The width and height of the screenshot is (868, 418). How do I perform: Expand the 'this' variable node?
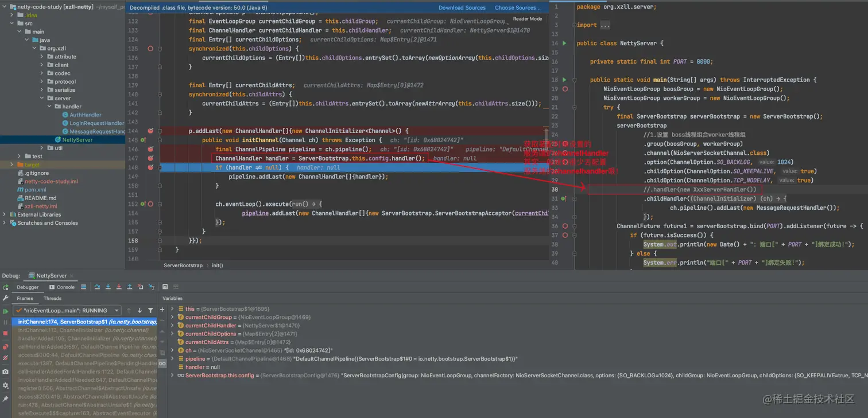172,309
